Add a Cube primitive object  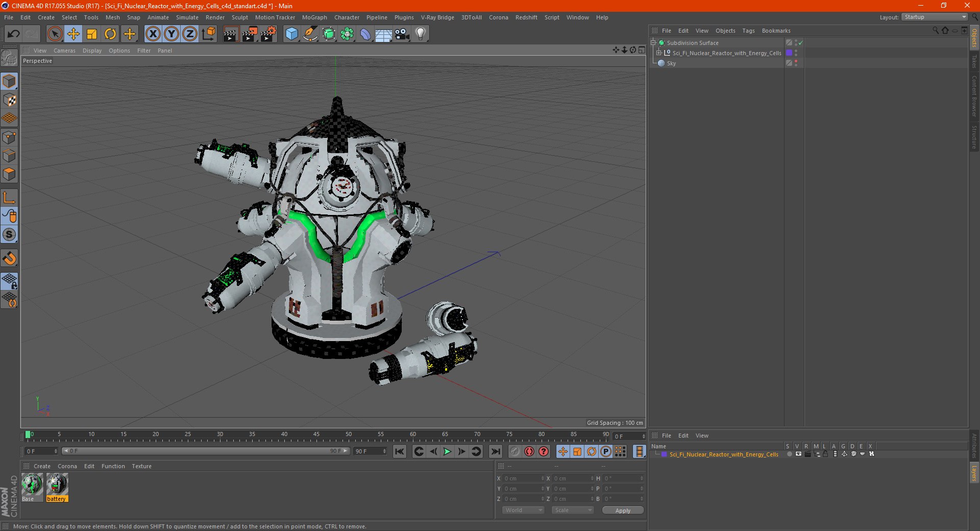pyautogui.click(x=291, y=34)
